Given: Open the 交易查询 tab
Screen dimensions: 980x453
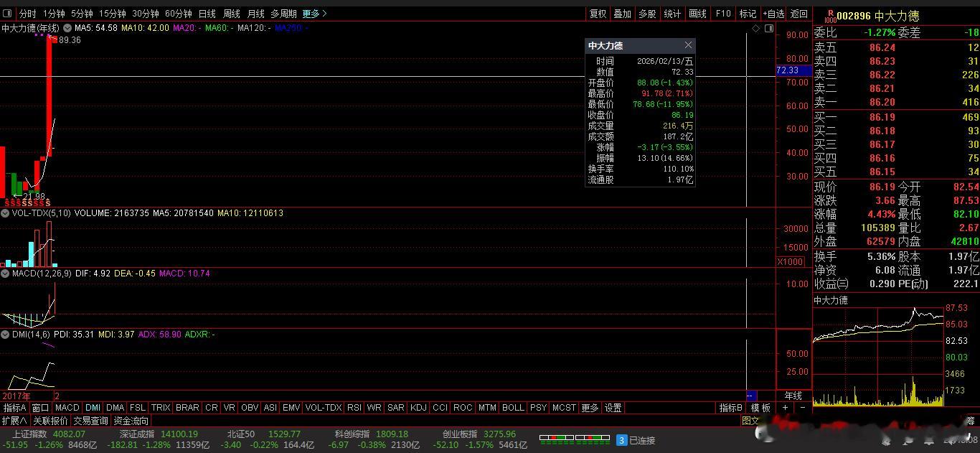Looking at the screenshot, I should (x=90, y=421).
